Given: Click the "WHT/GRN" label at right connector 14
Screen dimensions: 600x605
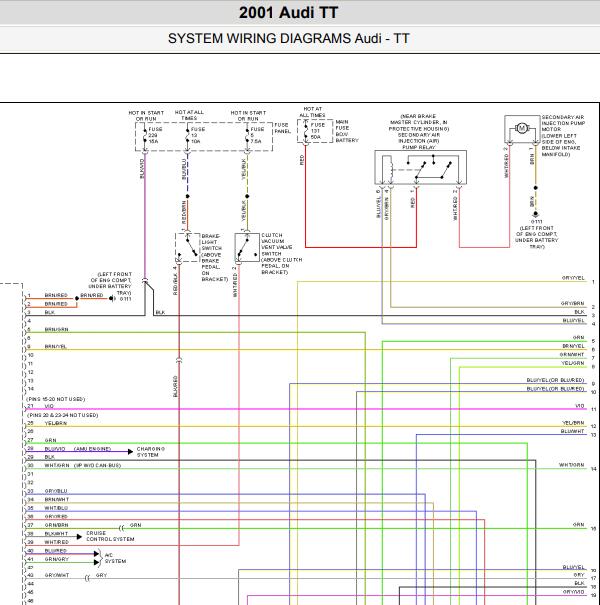Looking at the screenshot, I should coord(571,465).
